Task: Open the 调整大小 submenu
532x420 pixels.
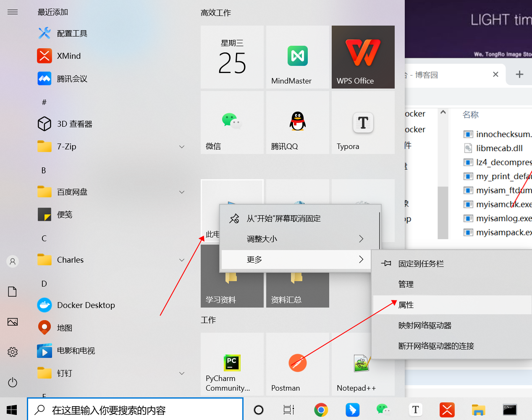Action: [x=296, y=239]
